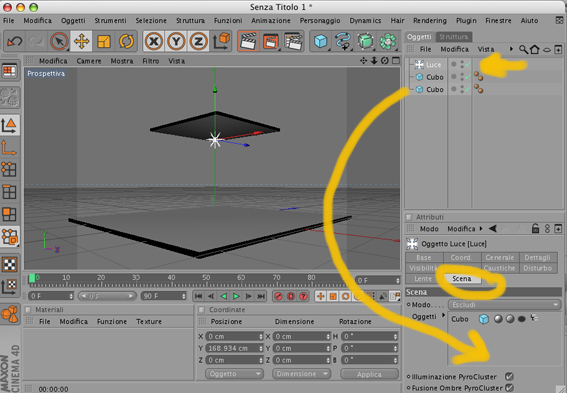This screenshot has height=393, width=567.
Task: Open the Oggetto coordinate mode dropdown
Action: tap(234, 373)
